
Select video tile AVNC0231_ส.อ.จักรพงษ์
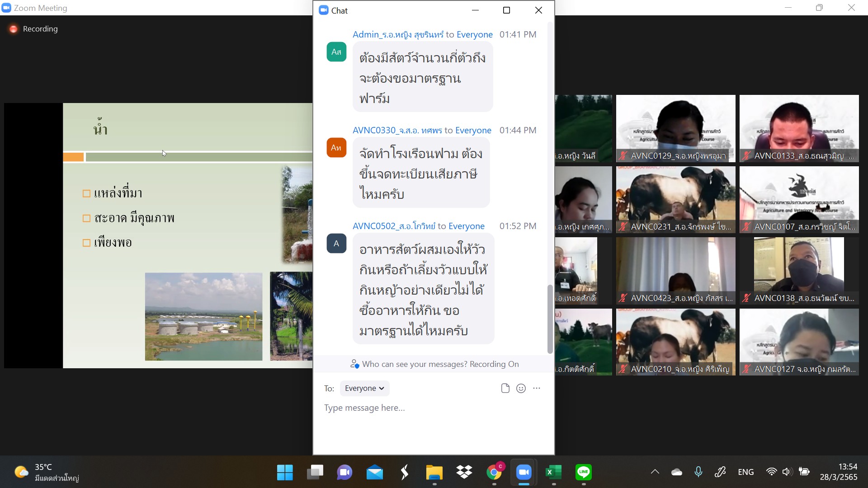pos(676,200)
